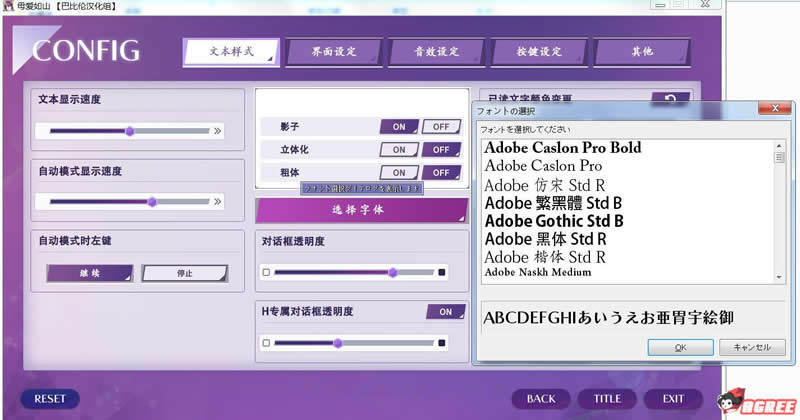Click the double-chevron icon on the 文本显示速度 slider
The width and height of the screenshot is (800, 420).
(x=217, y=131)
